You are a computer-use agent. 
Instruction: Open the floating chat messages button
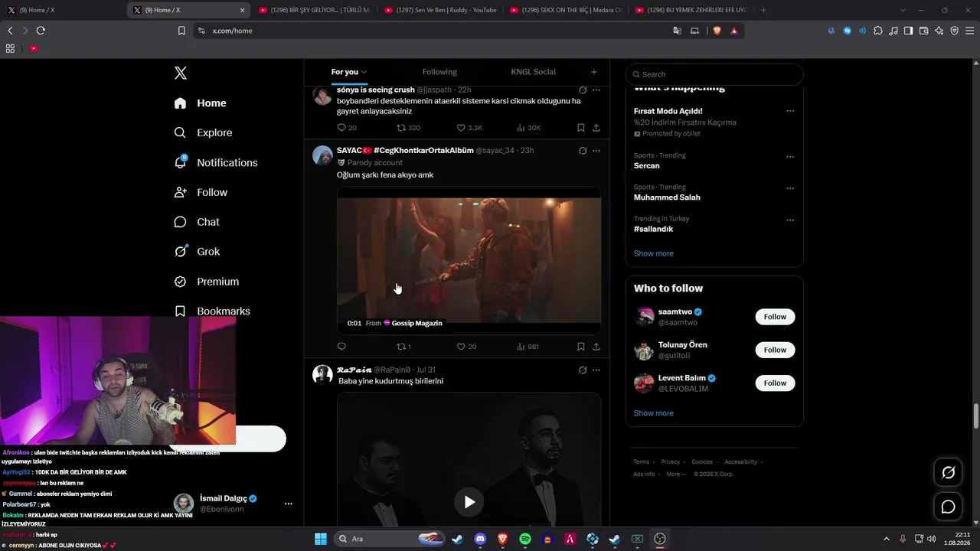coord(948,507)
